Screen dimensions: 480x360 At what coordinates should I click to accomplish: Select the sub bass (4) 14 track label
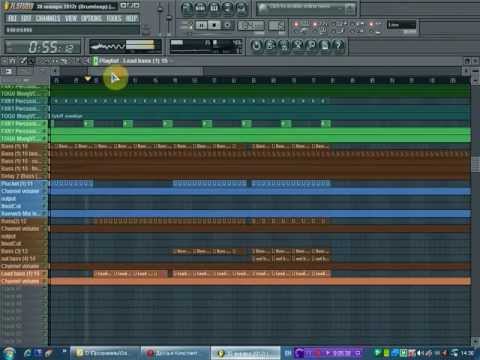pyautogui.click(x=23, y=259)
